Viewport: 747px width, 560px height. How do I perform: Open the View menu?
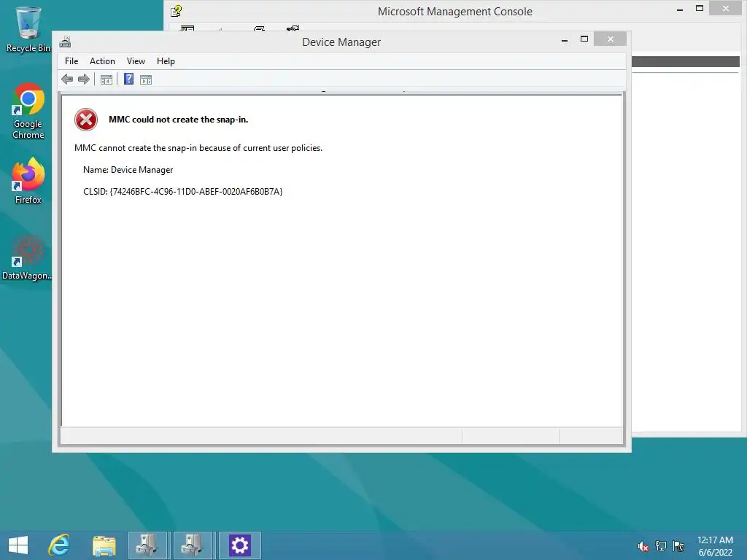click(136, 61)
